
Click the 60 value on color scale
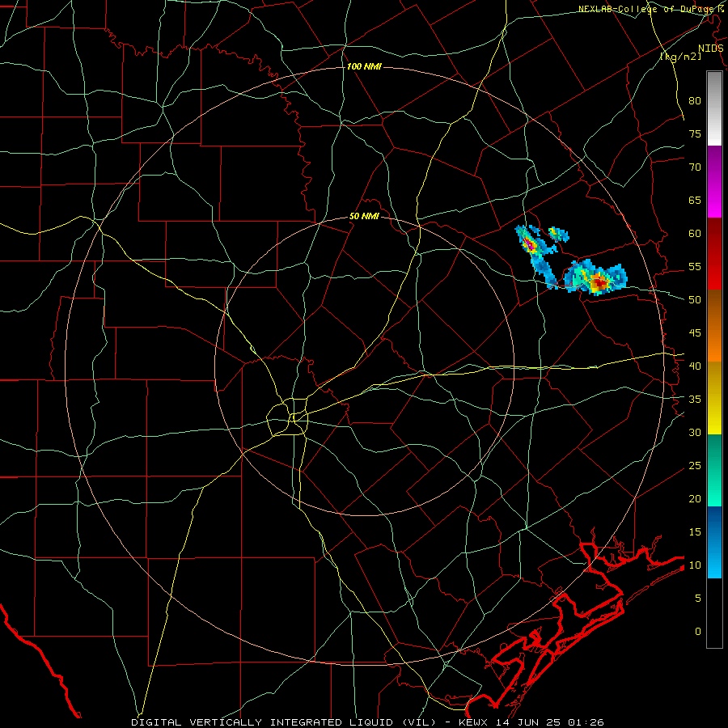point(695,234)
